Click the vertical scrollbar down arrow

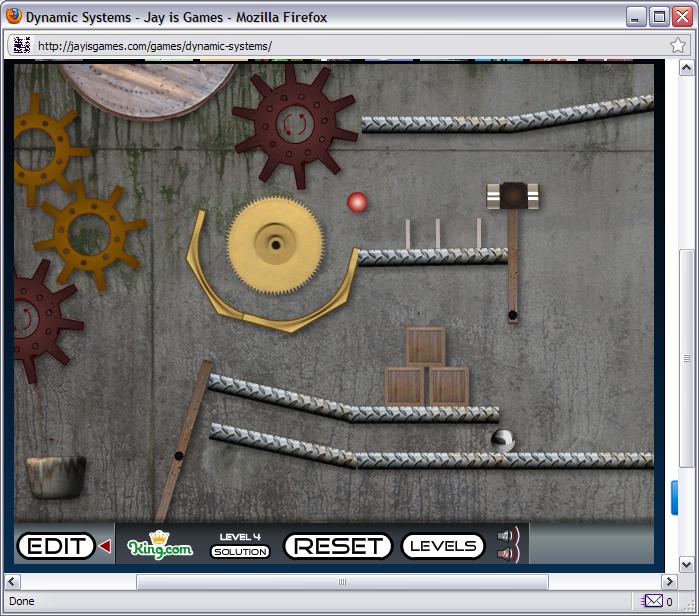tap(686, 563)
